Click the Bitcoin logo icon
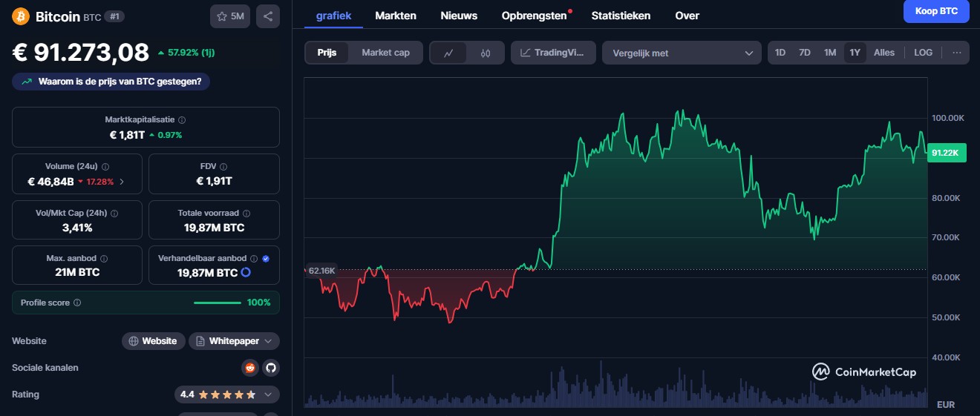The height and width of the screenshot is (416, 980). click(21, 16)
